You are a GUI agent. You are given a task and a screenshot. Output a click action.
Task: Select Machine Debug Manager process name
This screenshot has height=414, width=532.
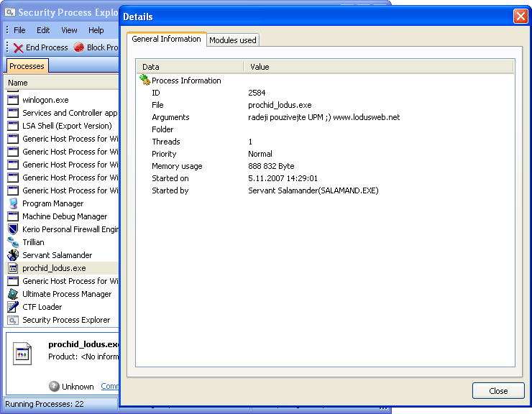65,216
